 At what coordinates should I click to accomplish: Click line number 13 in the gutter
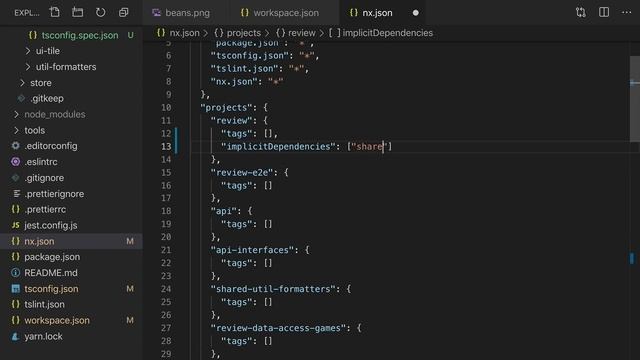(x=166, y=146)
